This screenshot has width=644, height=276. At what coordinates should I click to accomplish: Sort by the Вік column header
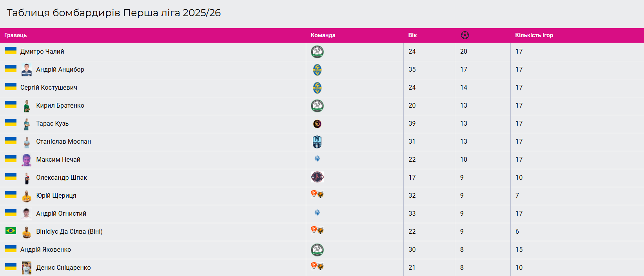click(412, 35)
